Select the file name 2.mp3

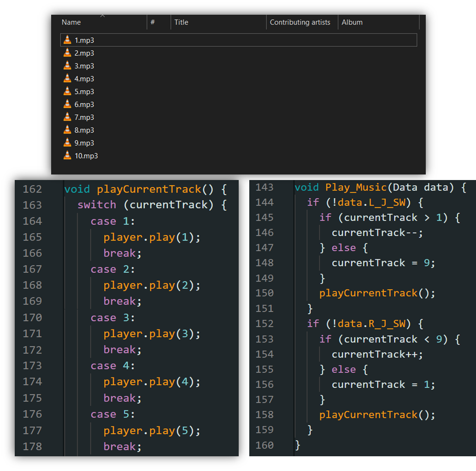84,53
